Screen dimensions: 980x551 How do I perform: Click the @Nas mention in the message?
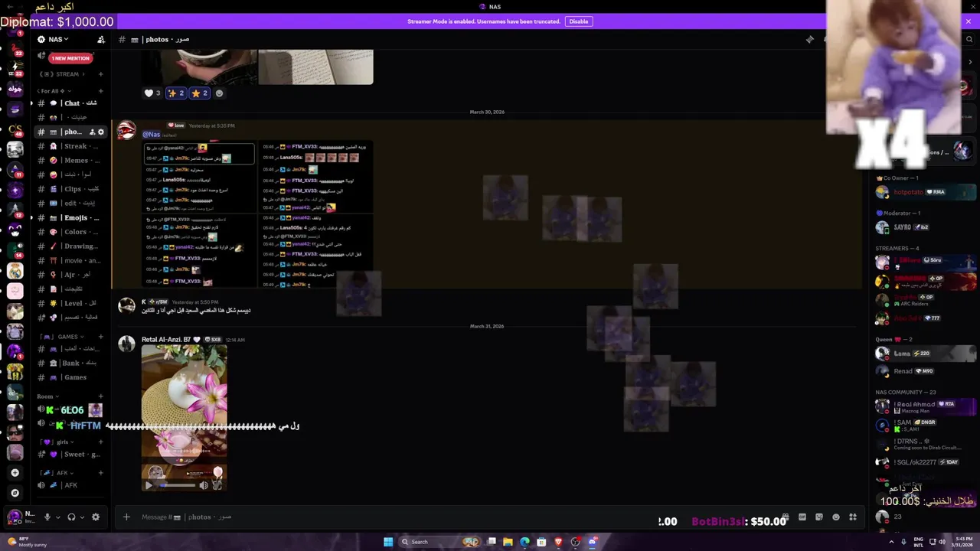pos(151,135)
